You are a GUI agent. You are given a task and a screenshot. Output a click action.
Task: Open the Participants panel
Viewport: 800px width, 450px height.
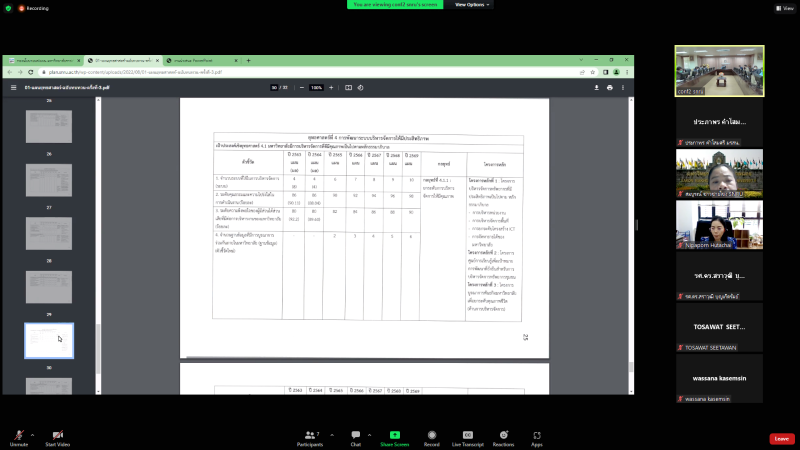click(x=309, y=435)
